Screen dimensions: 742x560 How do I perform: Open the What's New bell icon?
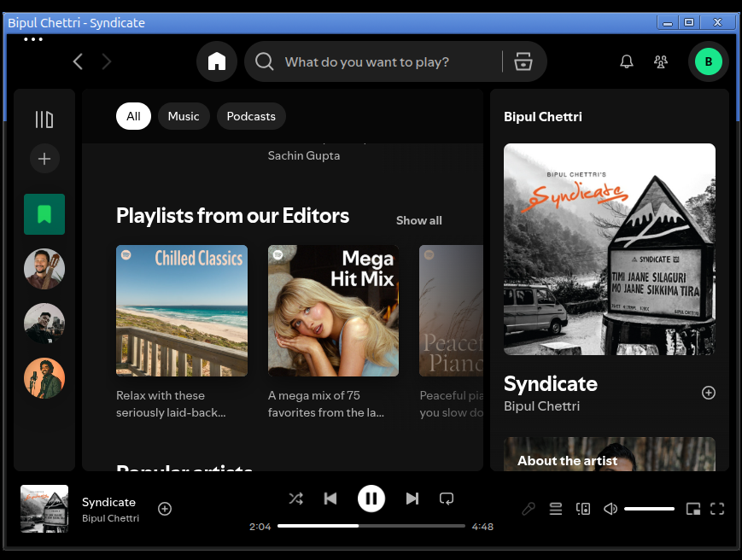tap(627, 61)
